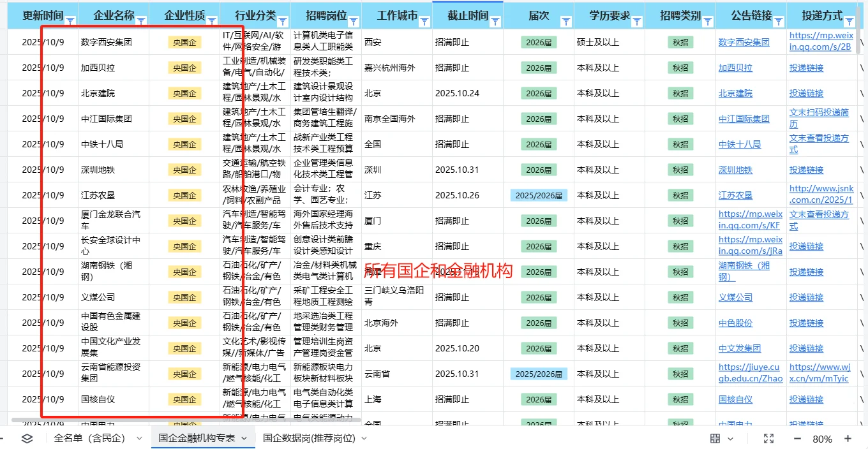868x449 pixels.
Task: Select 厦门金龙联合汽车 company name cell
Action: pyautogui.click(x=114, y=221)
